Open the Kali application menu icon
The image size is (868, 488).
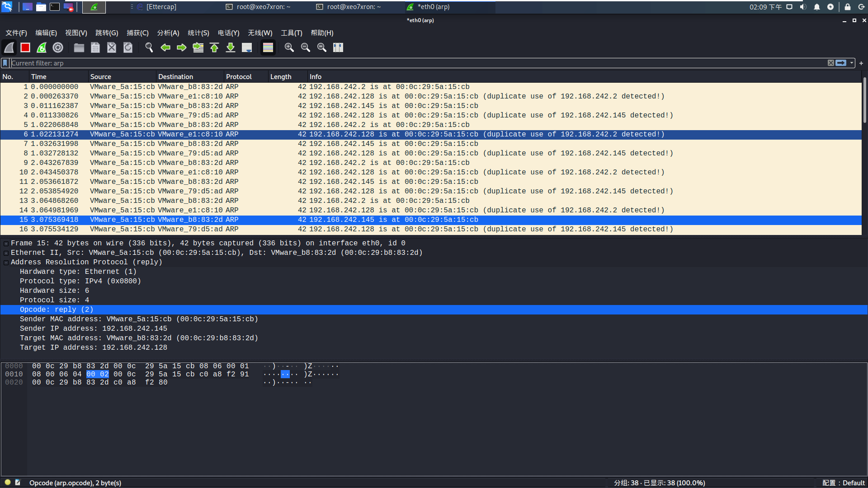(7, 7)
